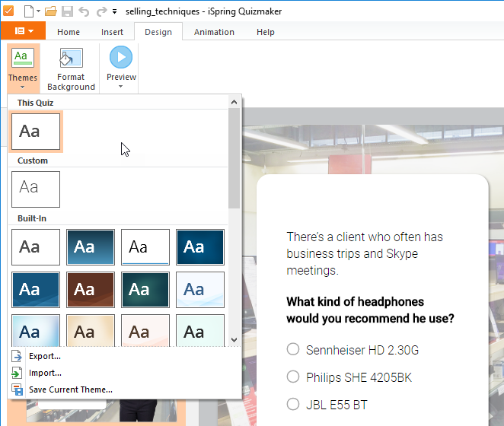This screenshot has width=504, height=426.
Task: Apply the beige tan theme
Action: point(91,331)
